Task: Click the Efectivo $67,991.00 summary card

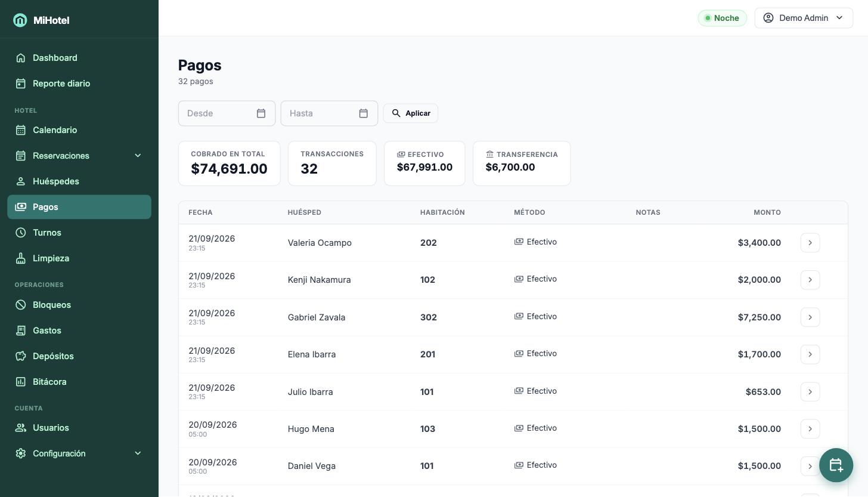Action: 424,163
